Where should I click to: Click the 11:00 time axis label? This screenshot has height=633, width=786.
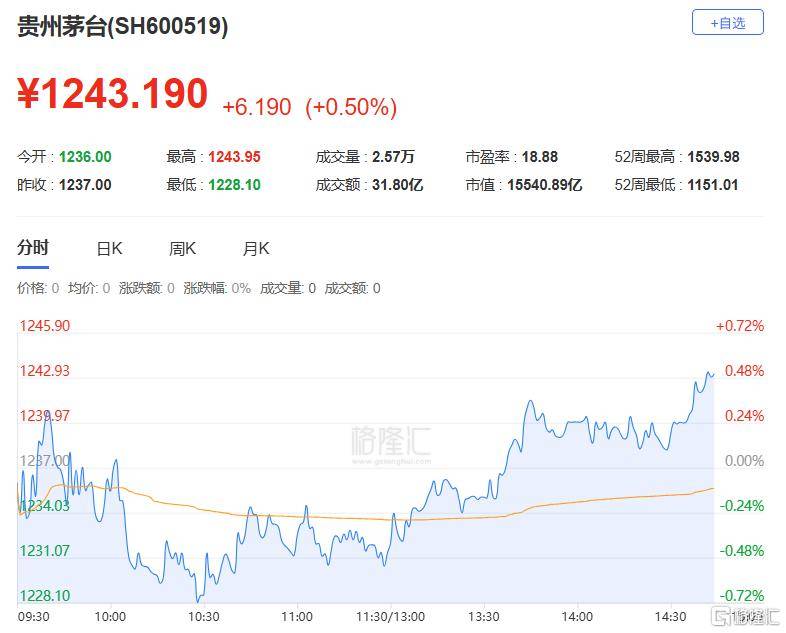297,616
